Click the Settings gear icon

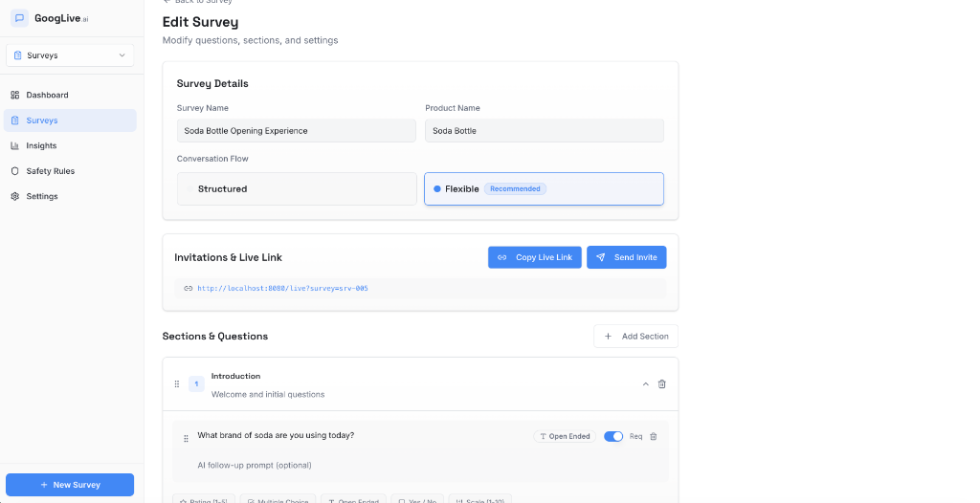coord(15,196)
